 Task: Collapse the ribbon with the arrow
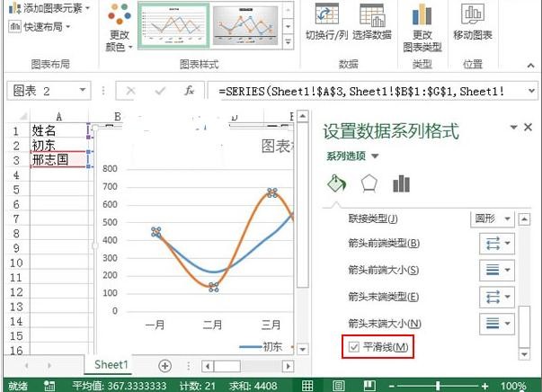pos(530,65)
